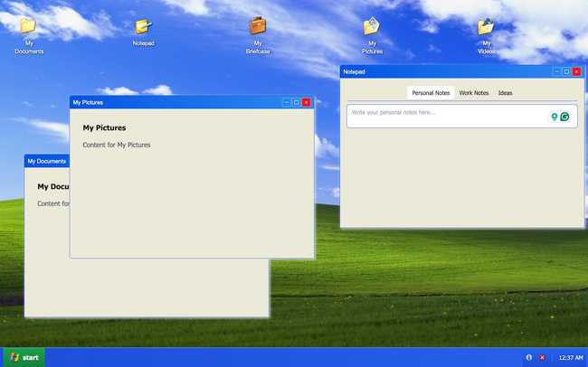Click the red X tray icon
The image size is (588, 367).
click(x=542, y=357)
